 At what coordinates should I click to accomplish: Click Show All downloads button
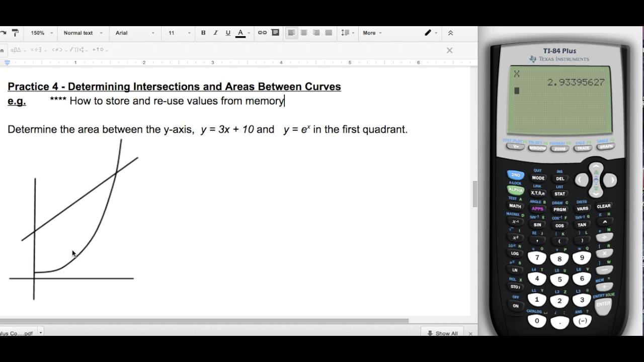pyautogui.click(x=443, y=333)
